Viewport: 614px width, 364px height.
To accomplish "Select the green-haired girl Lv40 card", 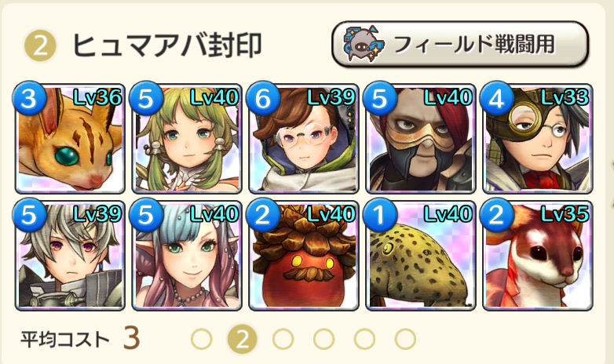I will 187,139.
